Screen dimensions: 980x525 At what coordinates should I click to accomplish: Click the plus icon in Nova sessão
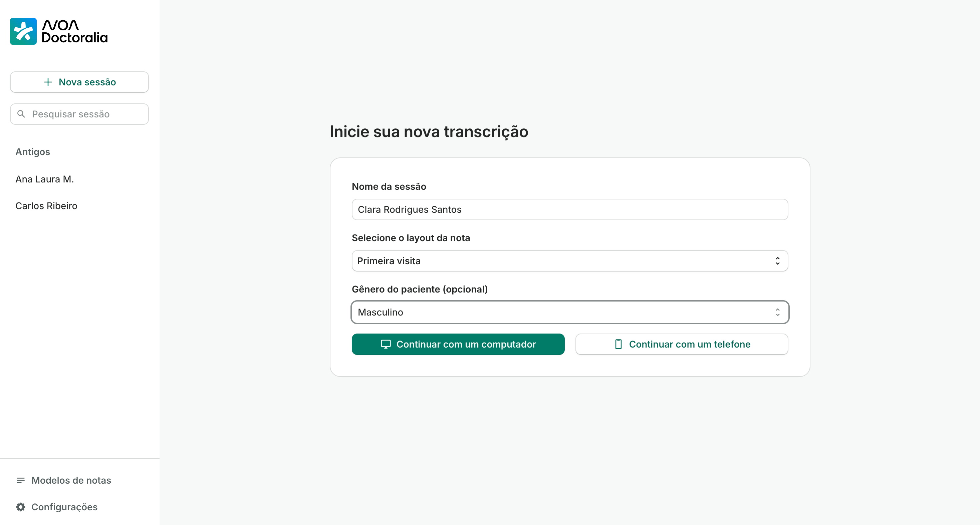pos(48,82)
